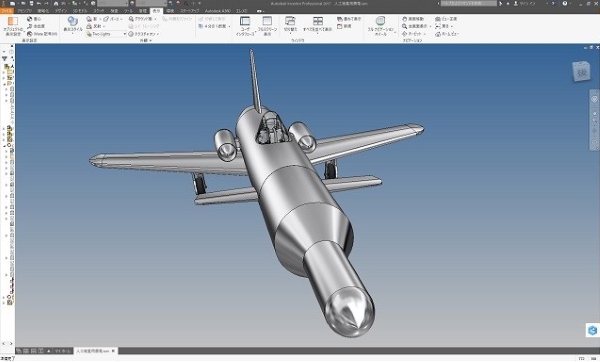The width and height of the screenshot is (600, 362).
Task: Go to Home View
Action: pos(447,34)
